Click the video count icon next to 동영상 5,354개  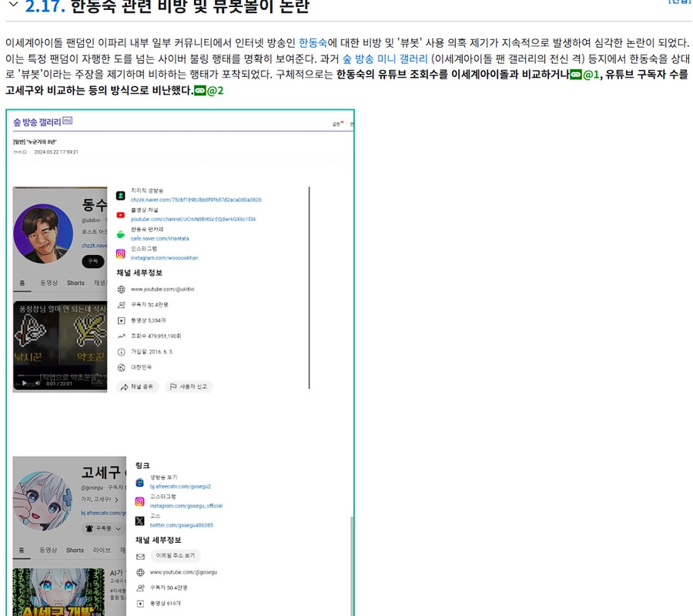pyautogui.click(x=121, y=320)
